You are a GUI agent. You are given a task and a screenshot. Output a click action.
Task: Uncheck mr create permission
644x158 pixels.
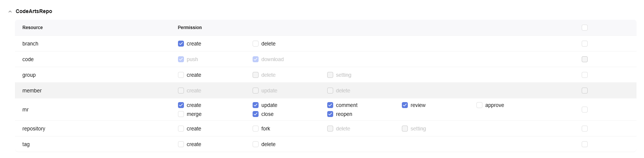(x=181, y=105)
